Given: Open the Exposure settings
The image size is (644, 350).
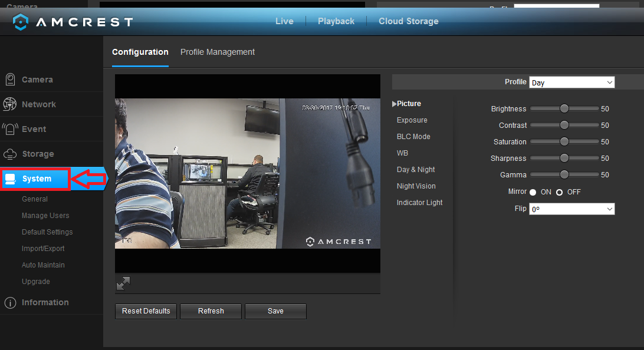Looking at the screenshot, I should coord(412,120).
